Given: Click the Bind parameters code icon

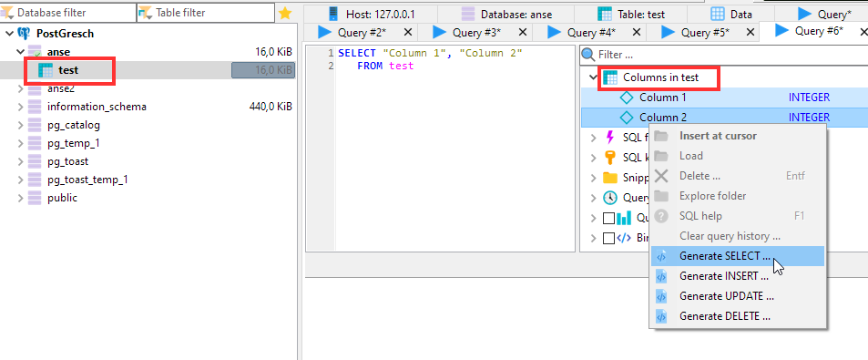Looking at the screenshot, I should coord(624,238).
